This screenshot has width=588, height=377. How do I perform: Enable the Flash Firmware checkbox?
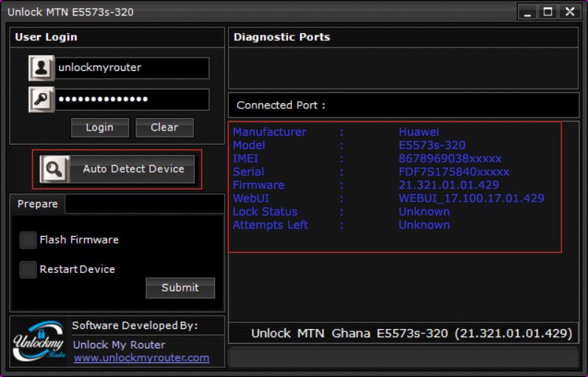(28, 240)
